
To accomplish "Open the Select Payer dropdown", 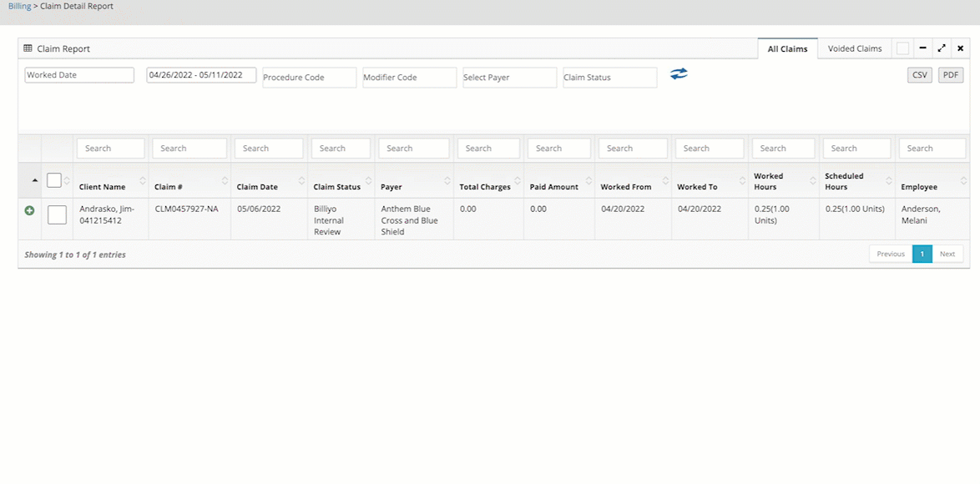I will (509, 78).
